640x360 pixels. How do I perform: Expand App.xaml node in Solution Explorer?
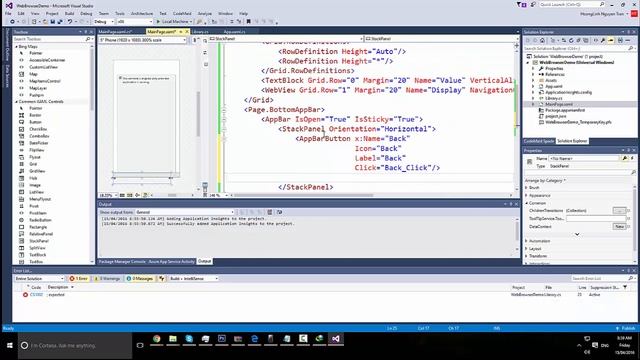(x=533, y=86)
